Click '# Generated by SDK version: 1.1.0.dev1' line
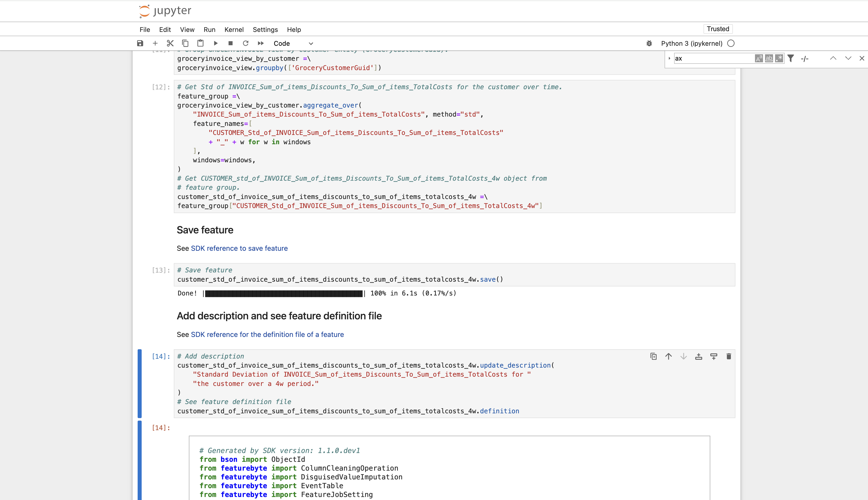Image resolution: width=868 pixels, height=500 pixels. (x=280, y=451)
